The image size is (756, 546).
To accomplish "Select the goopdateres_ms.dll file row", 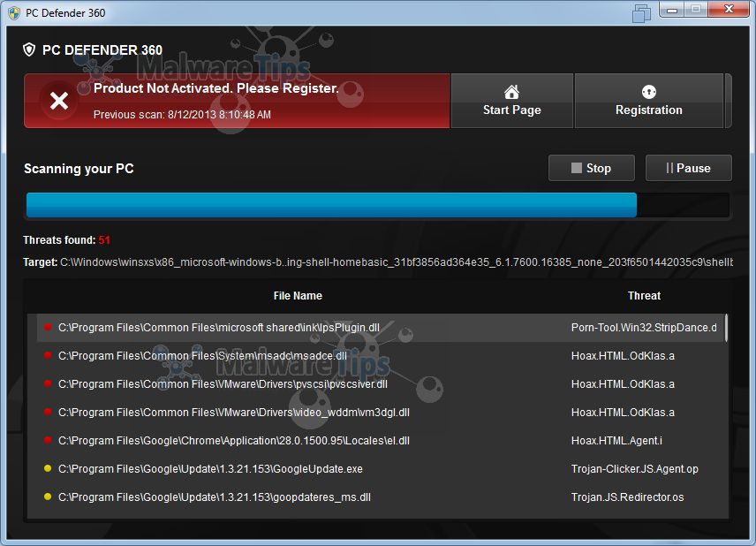I will 380,497.
